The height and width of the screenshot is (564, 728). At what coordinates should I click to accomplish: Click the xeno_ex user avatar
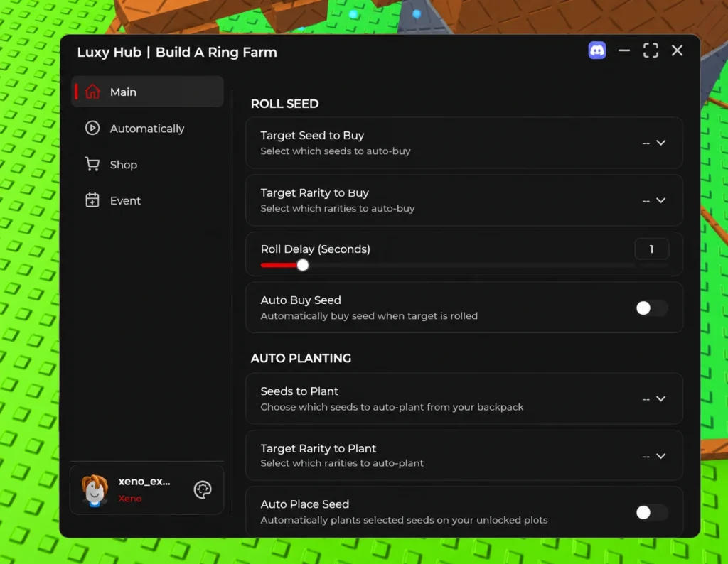[95, 490]
